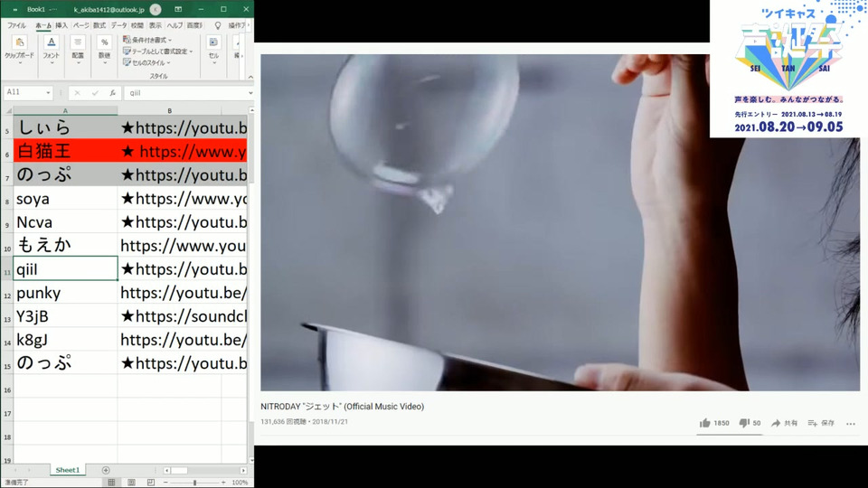Switch to Normal view icon in status bar
868x488 pixels.
(111, 483)
